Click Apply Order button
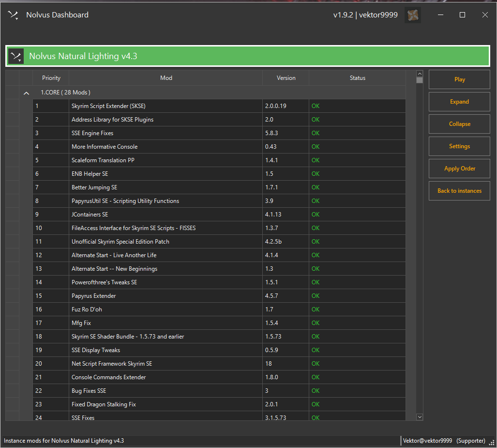 point(459,169)
